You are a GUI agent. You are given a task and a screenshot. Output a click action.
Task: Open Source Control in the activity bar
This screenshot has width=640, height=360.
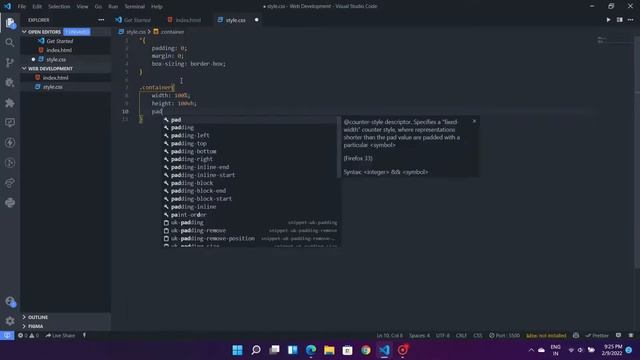pos(10,62)
